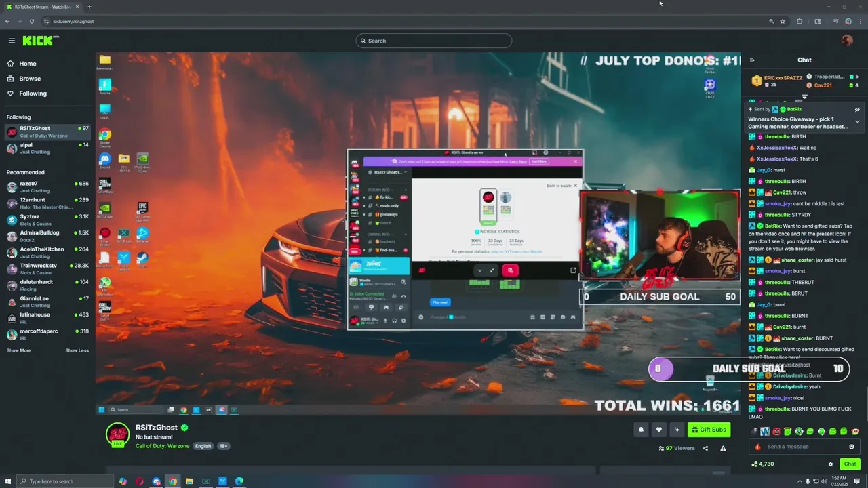Click the browser zoom magnifier icon
Screen dimensions: 868x488
(771, 21)
